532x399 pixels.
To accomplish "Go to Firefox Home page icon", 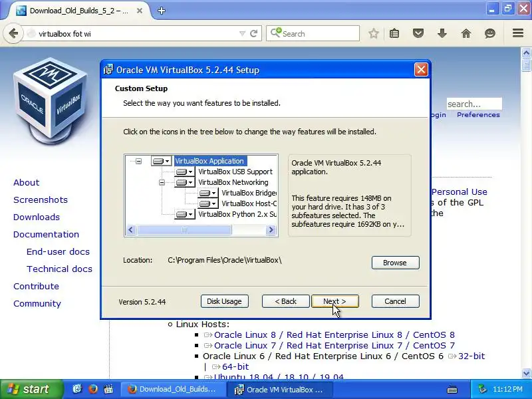I will click(466, 34).
